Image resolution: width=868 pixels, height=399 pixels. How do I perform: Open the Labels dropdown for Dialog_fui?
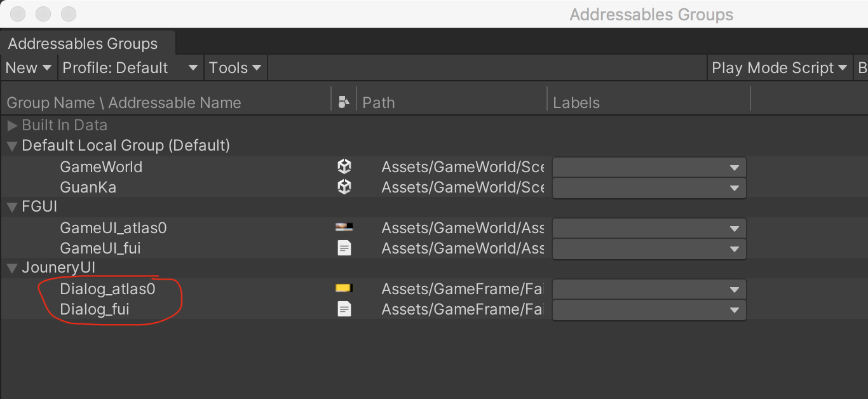click(649, 310)
